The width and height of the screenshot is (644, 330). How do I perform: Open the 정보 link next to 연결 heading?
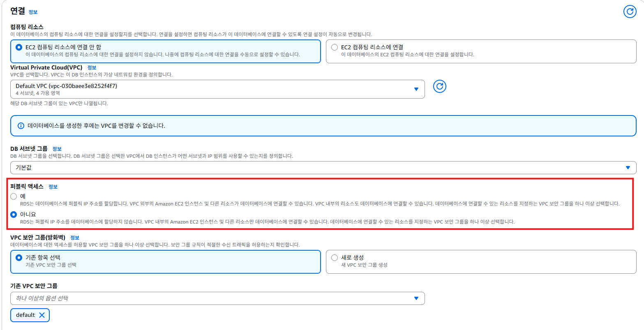click(x=33, y=12)
